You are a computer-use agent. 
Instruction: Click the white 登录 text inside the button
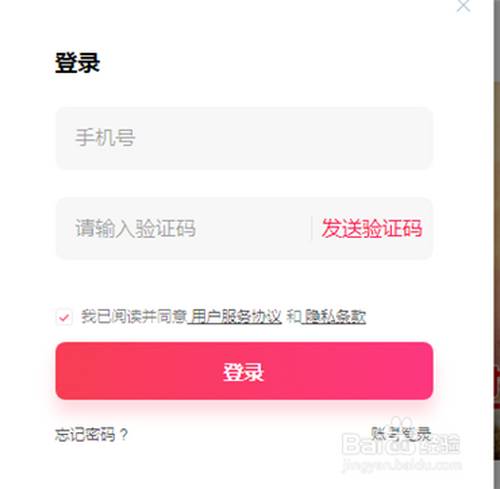(244, 372)
